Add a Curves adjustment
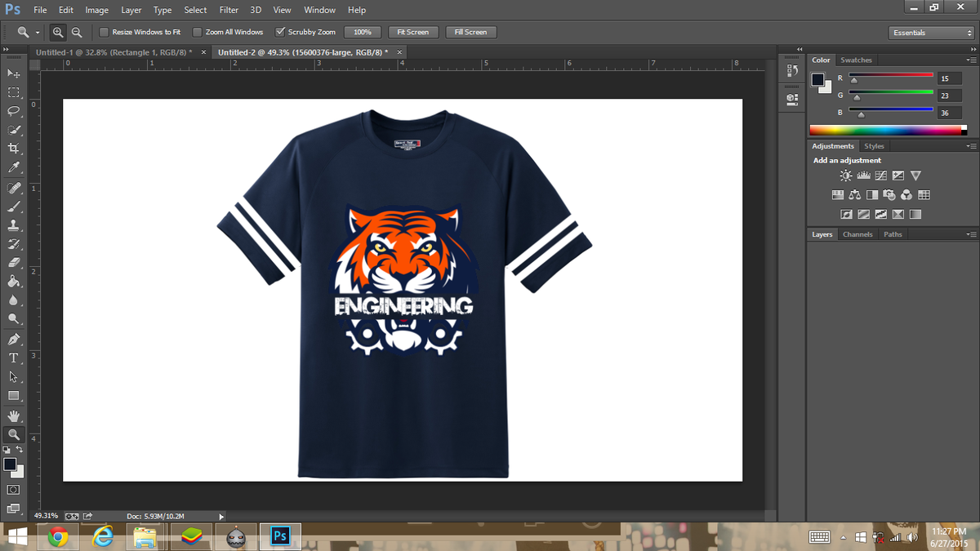 coord(880,176)
